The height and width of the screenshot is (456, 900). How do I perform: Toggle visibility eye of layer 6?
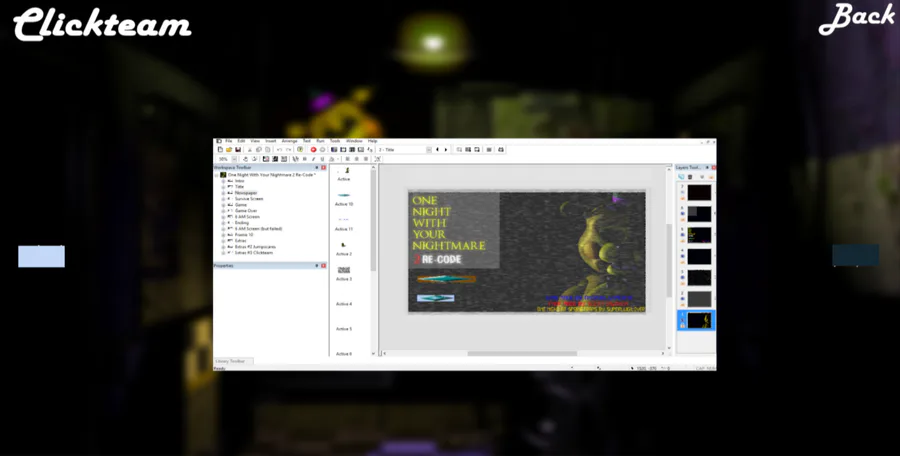click(x=682, y=213)
